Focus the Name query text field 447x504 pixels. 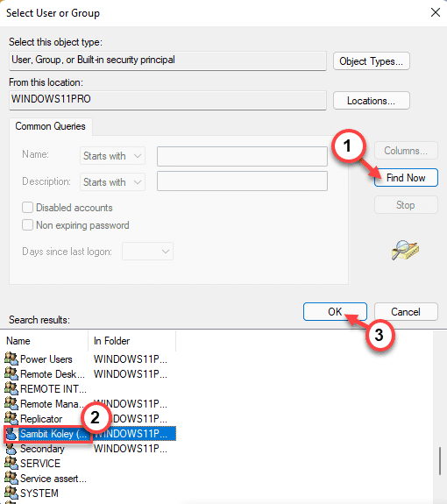click(242, 156)
